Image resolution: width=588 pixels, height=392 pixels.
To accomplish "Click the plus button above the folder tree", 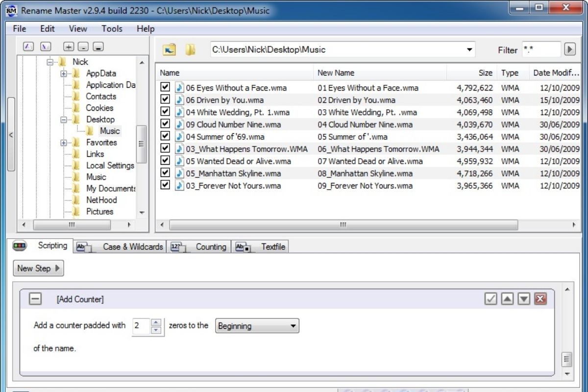I will (69, 47).
